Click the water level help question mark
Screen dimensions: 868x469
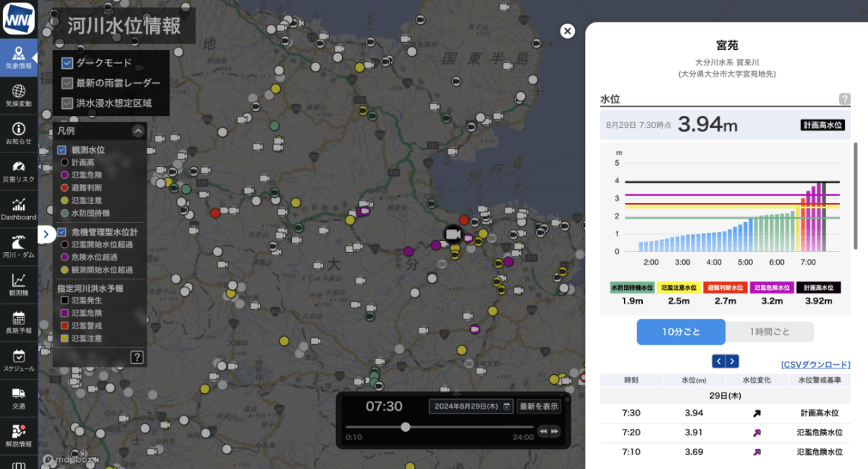[x=845, y=99]
